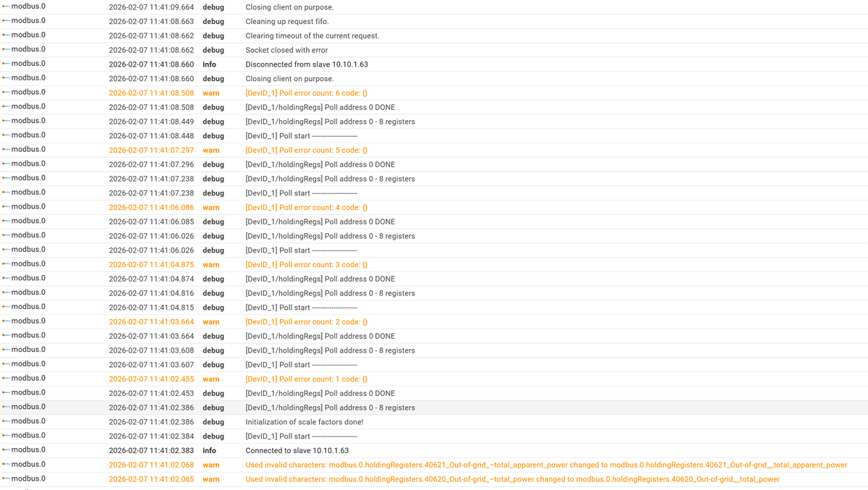868x490 pixels.
Task: Click modbus icon beside "Poll error count: 6"
Action: tap(6, 93)
